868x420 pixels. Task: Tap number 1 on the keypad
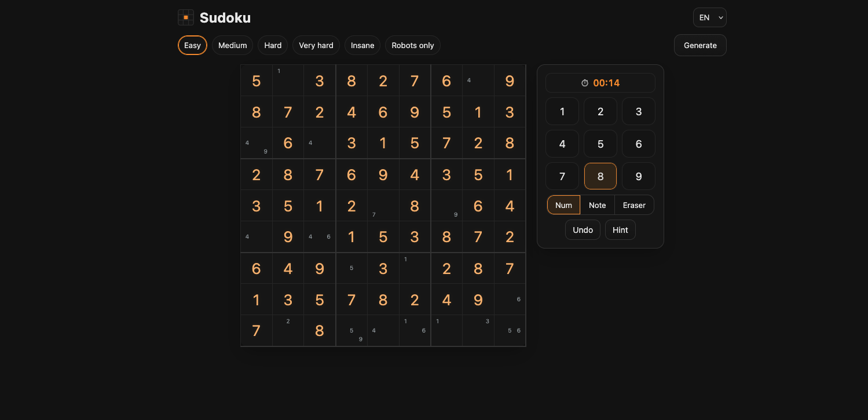pos(562,111)
